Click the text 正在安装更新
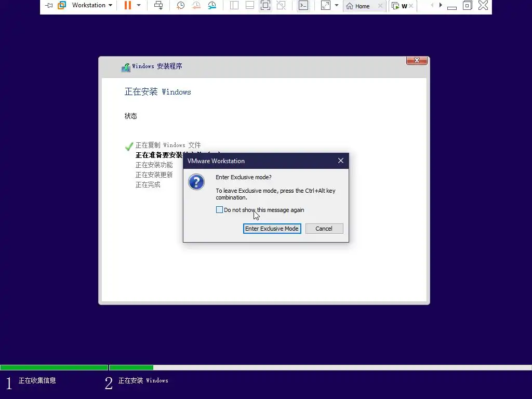Image resolution: width=532 pixels, height=399 pixels. [154, 175]
